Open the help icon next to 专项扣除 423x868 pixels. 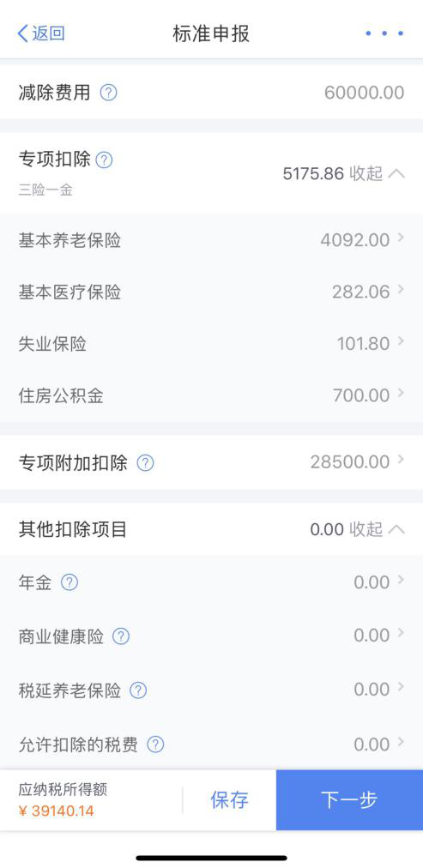104,160
